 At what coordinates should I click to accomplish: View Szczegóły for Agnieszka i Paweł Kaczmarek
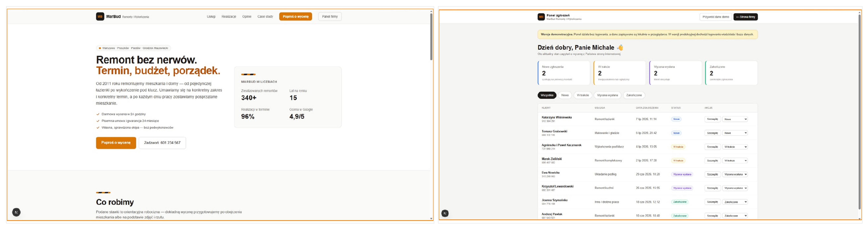coord(713,147)
